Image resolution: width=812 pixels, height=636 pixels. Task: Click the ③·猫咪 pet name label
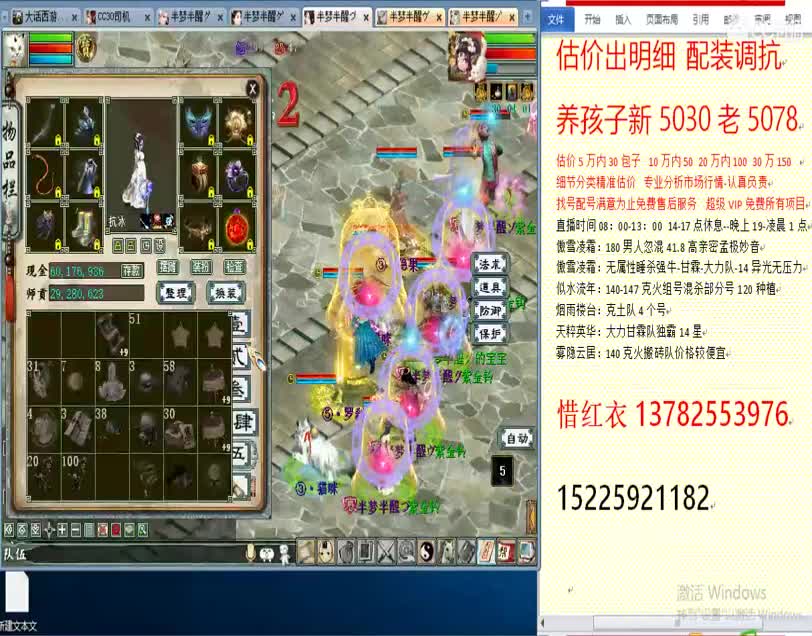(316, 488)
